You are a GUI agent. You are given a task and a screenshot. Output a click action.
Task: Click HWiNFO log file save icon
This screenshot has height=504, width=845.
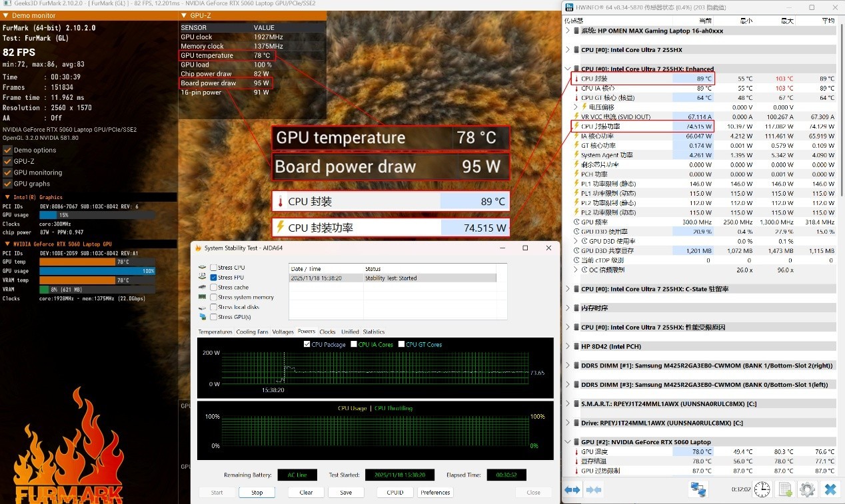[x=785, y=490]
